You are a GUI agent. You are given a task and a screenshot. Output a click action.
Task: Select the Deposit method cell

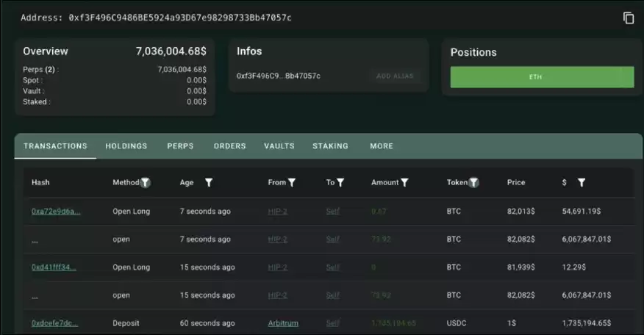[126, 323]
